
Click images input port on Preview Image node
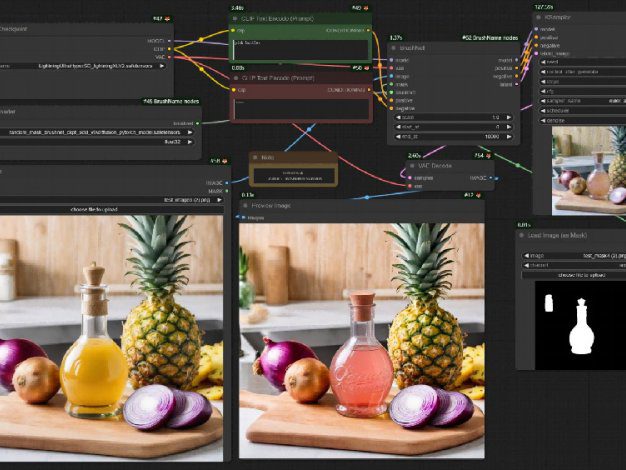pos(243,218)
